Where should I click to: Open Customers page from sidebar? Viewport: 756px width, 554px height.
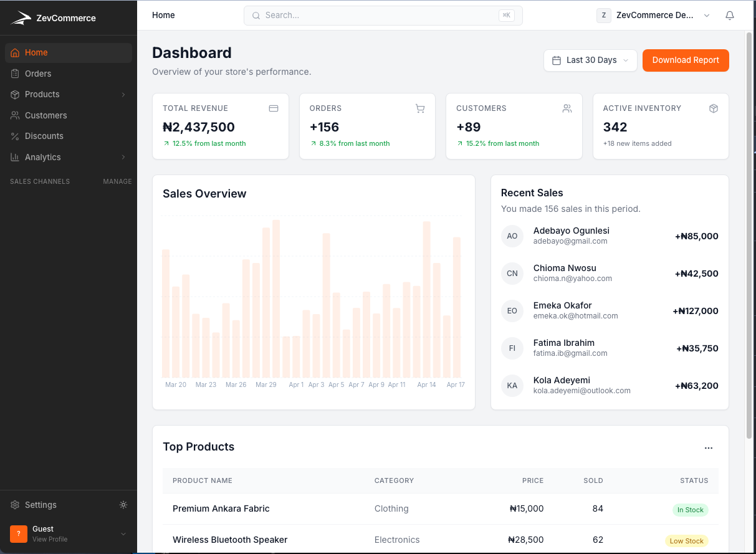(x=69, y=115)
